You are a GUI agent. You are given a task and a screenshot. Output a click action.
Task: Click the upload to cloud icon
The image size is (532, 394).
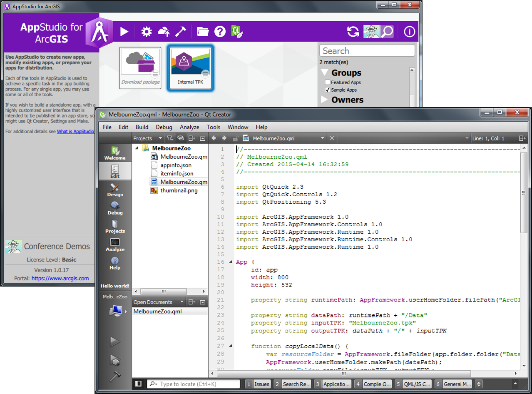(164, 32)
